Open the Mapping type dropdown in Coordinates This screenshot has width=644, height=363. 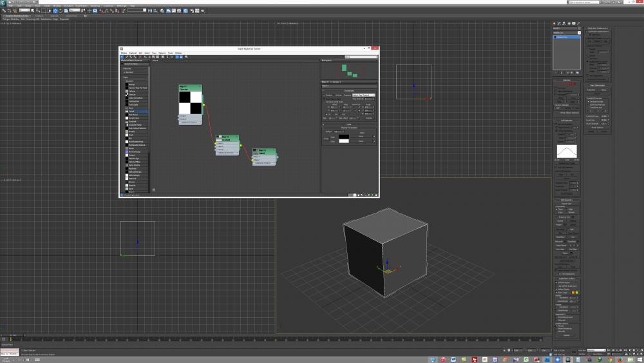[x=363, y=95]
